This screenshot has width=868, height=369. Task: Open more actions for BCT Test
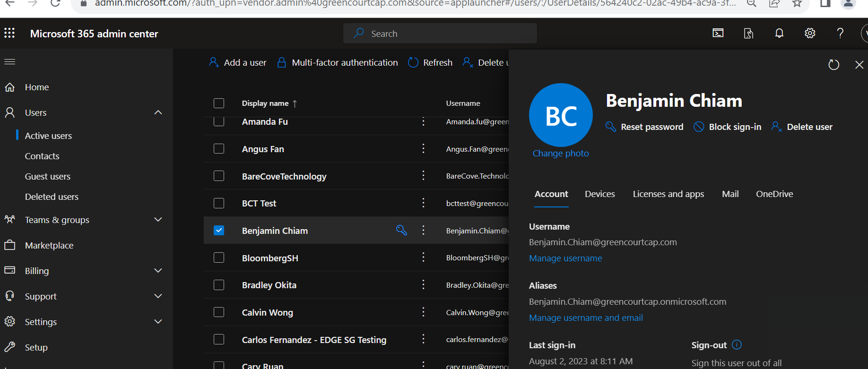pos(423,203)
